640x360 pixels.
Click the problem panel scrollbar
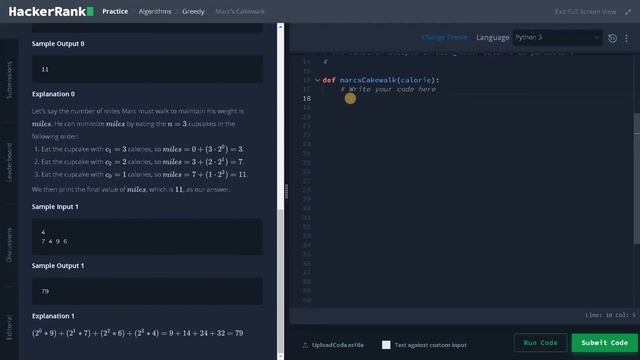point(280,282)
